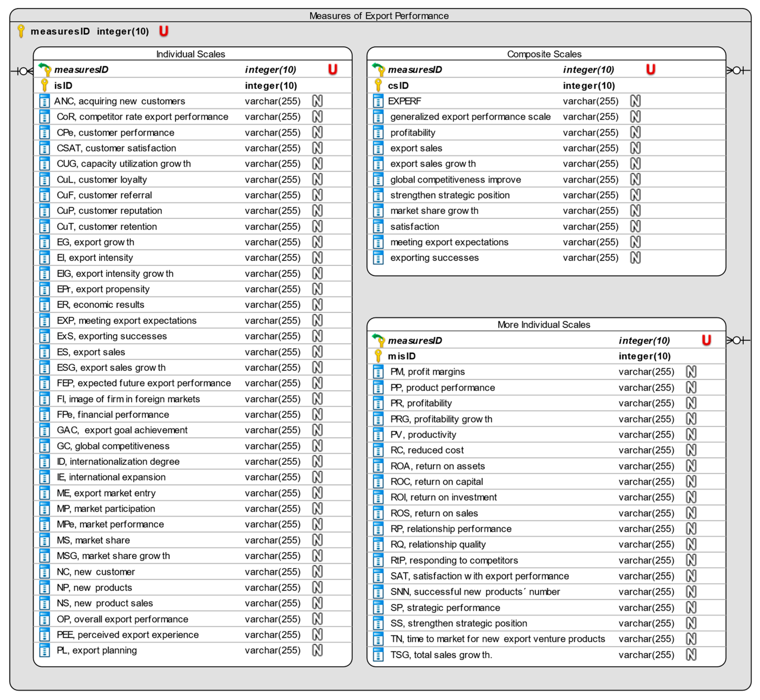The image size is (760, 700).
Task: Click the Measures of Export Performance title
Action: 379,16
